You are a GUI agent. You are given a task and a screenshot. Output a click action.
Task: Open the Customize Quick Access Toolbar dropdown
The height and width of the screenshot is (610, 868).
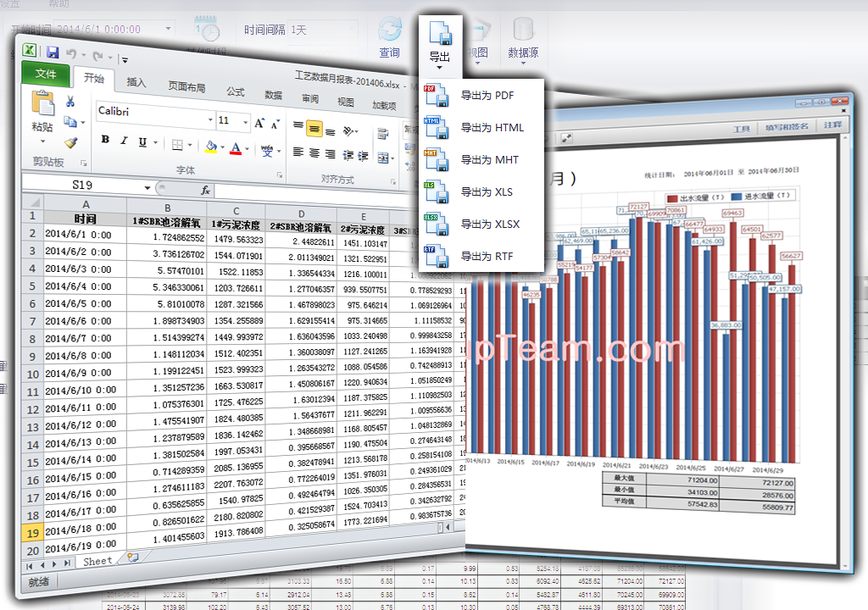(125, 59)
